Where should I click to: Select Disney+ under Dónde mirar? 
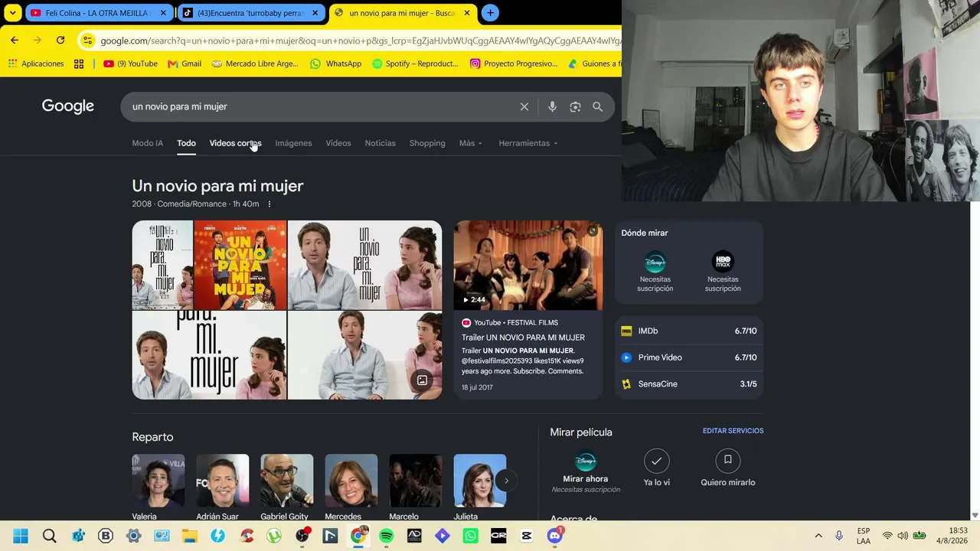click(655, 271)
